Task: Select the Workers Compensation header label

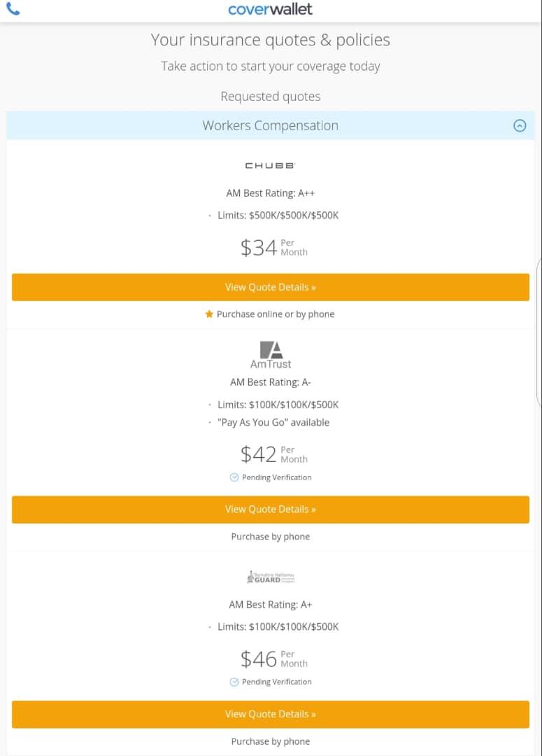Action: pos(270,126)
